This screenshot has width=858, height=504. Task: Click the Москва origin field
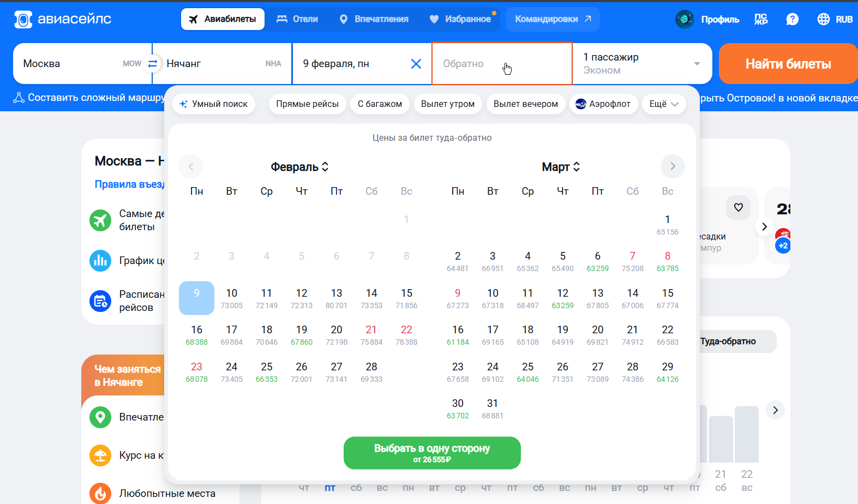coord(82,64)
